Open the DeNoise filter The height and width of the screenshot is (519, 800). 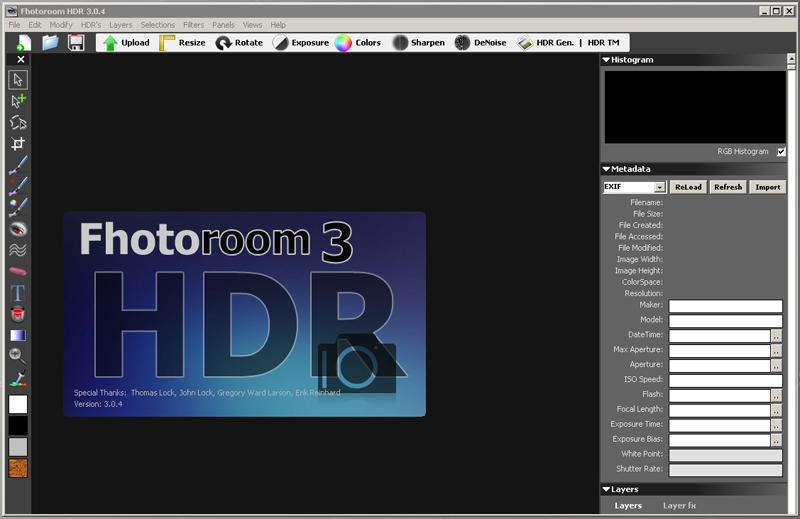(x=481, y=43)
